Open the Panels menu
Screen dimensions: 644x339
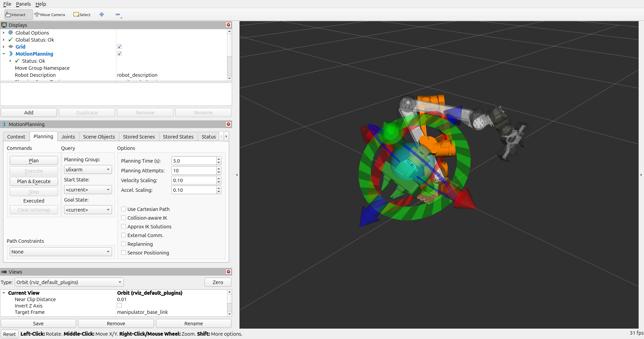click(23, 4)
